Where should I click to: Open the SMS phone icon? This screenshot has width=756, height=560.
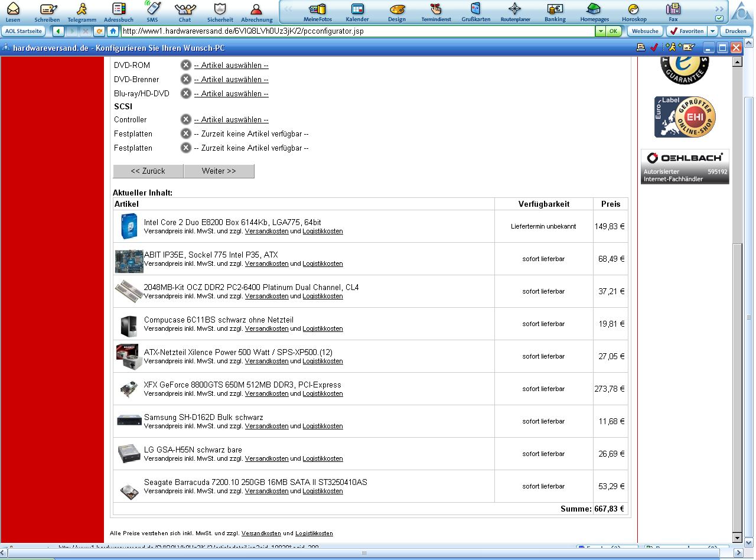pyautogui.click(x=152, y=8)
